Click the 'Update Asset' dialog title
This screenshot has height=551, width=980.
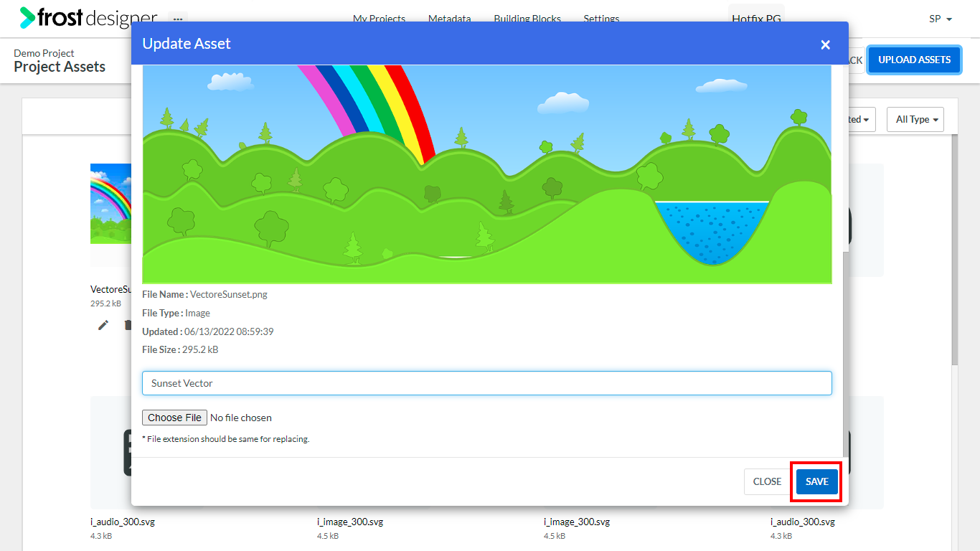coord(187,44)
